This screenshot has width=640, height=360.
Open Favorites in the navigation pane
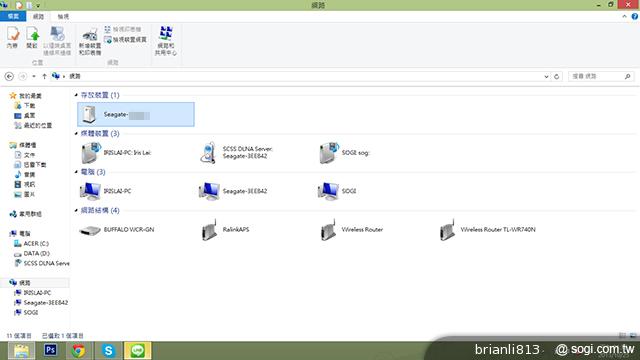pyautogui.click(x=26, y=96)
